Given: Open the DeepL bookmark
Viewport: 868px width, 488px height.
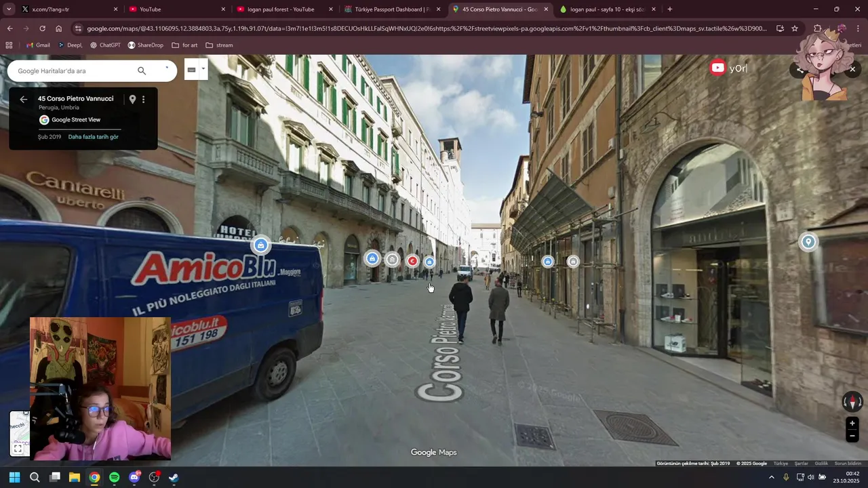Looking at the screenshot, I should 70,45.
